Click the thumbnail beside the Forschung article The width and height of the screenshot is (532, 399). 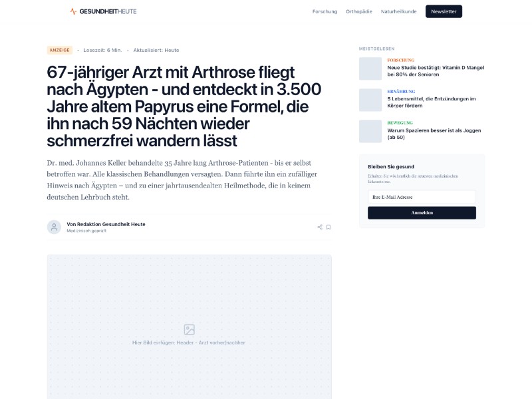370,68
